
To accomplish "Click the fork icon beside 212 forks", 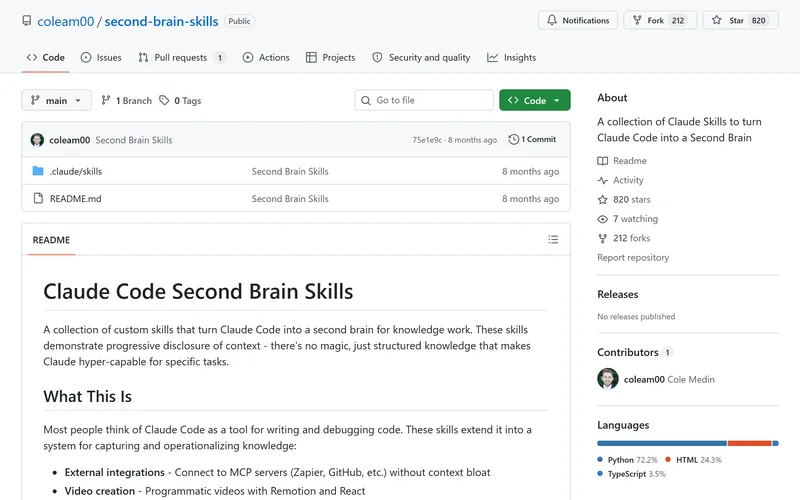I will [x=603, y=238].
